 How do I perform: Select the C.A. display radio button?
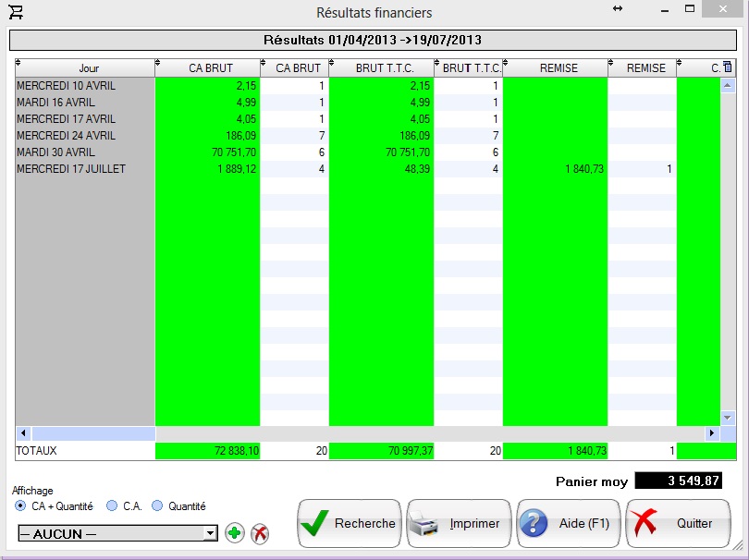pyautogui.click(x=112, y=506)
